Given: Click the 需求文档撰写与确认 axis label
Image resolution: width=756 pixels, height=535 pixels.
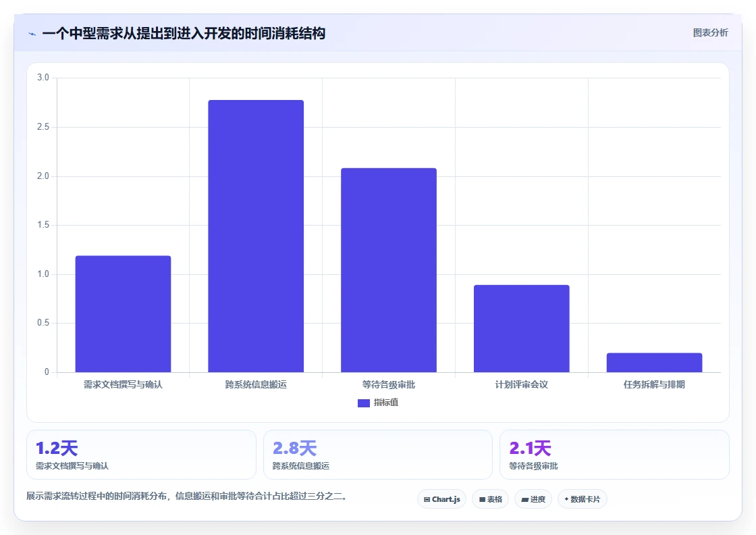Looking at the screenshot, I should click(x=123, y=384).
